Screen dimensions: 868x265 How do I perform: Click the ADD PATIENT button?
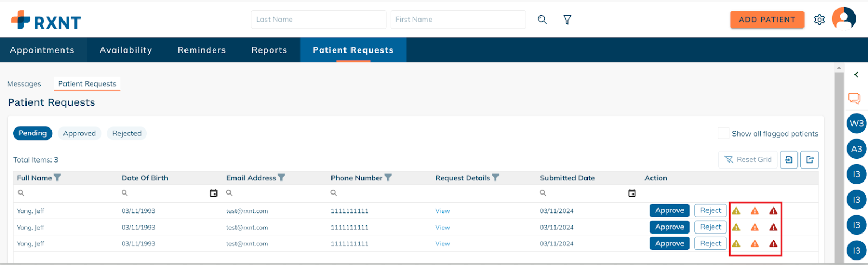click(767, 20)
